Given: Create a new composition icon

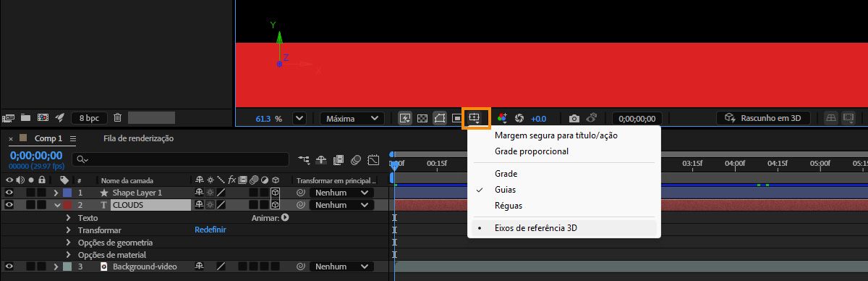Looking at the screenshot, I should [43, 117].
